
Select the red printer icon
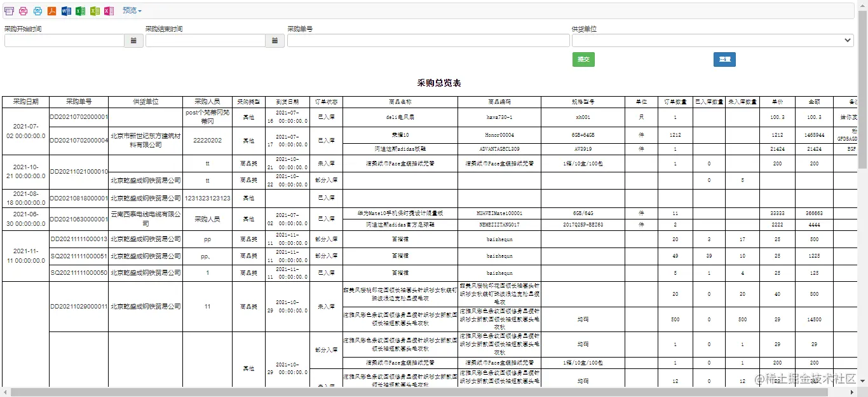click(23, 10)
